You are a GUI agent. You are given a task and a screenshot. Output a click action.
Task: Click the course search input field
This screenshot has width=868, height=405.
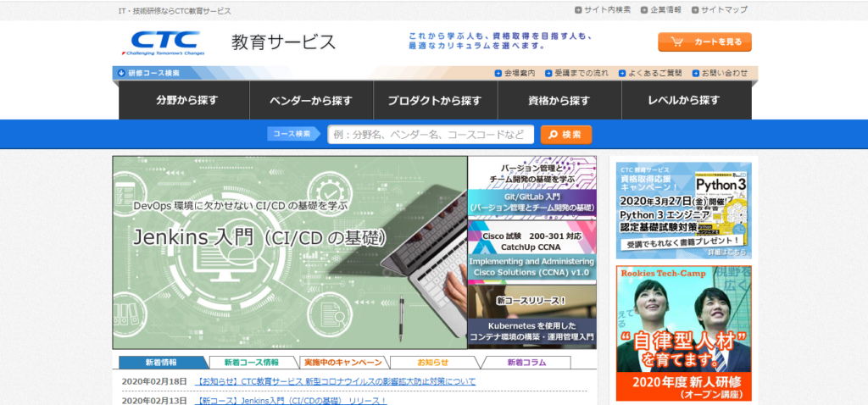pos(430,135)
